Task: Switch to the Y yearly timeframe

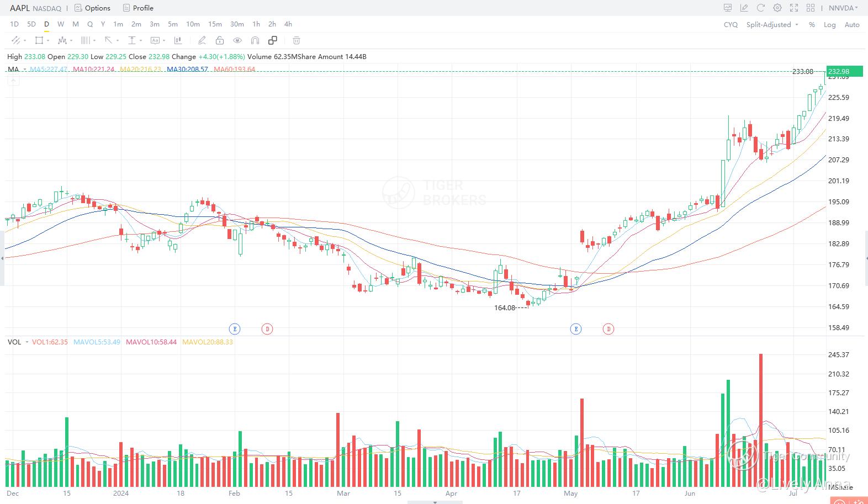Action: click(x=103, y=24)
